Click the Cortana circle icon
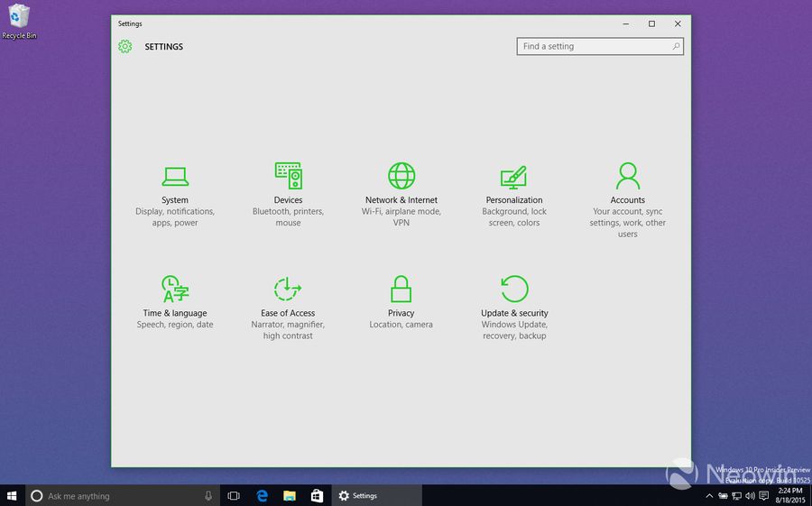This screenshot has width=812, height=506. click(36, 496)
